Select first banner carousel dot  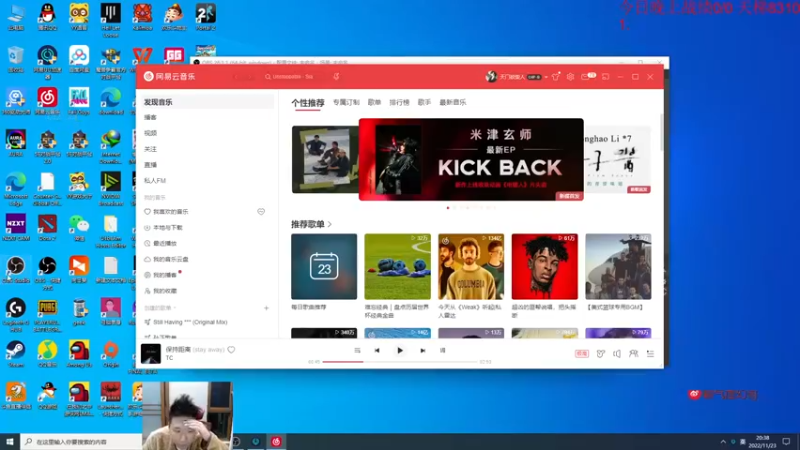[x=448, y=208]
